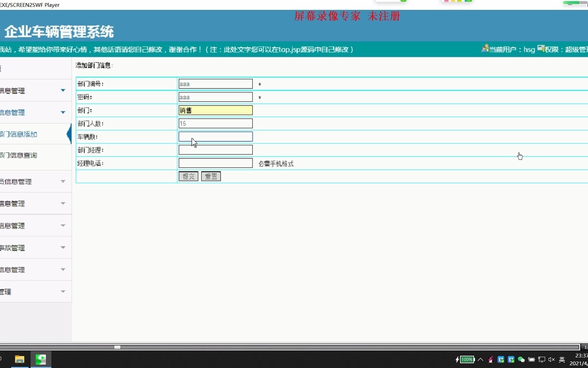Open the blue highlighted 信息管理 menu label
This screenshot has width=588, height=368.
click(x=13, y=112)
